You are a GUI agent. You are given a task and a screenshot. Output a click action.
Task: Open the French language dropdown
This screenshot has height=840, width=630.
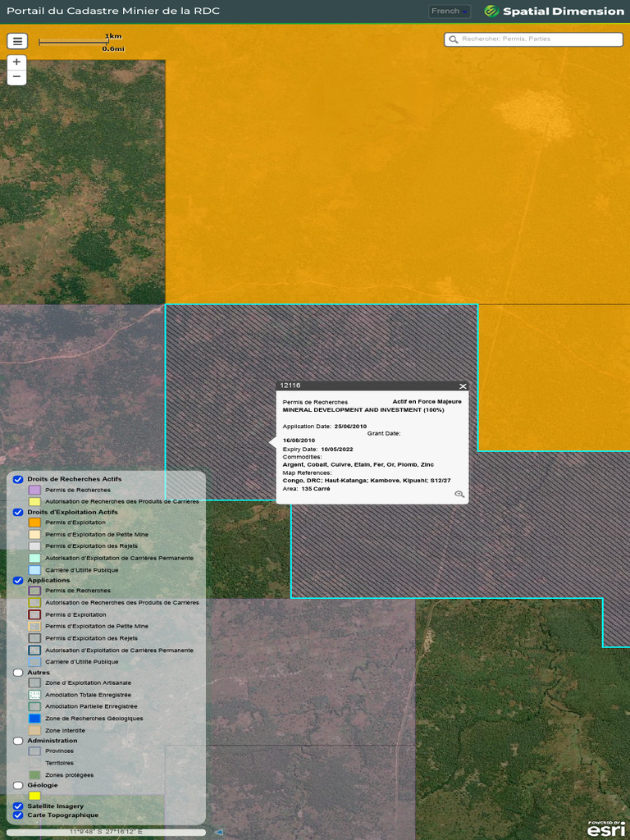(450, 11)
